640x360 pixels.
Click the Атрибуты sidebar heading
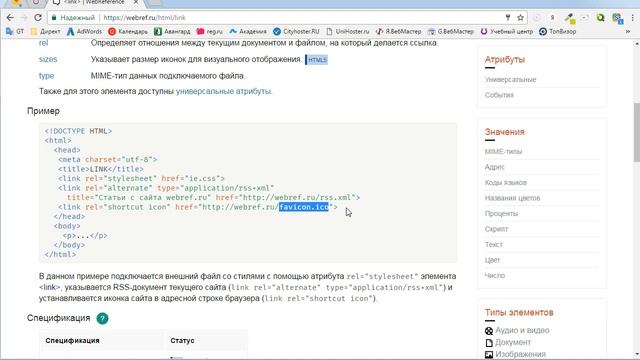tap(504, 60)
